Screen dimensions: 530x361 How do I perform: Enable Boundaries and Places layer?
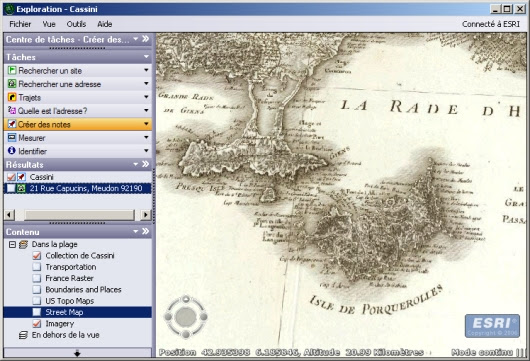[x=37, y=290]
